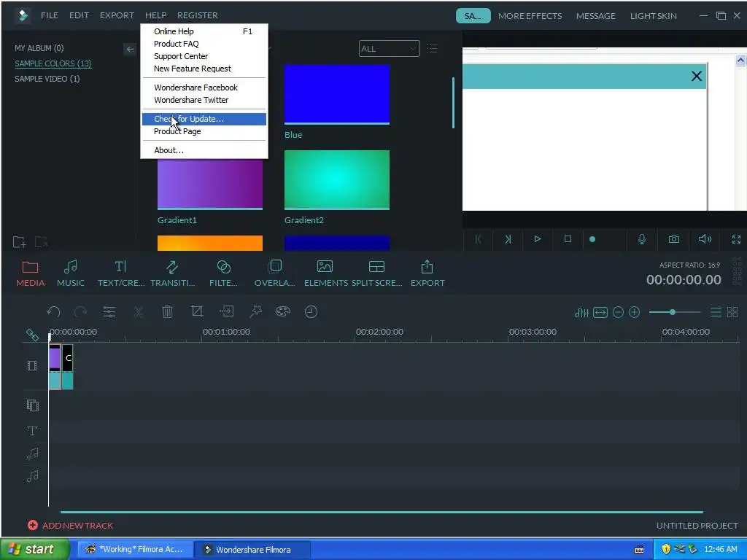Screen dimensions: 747x560
Task: Take a snapshot with camera icon
Action: coord(673,239)
